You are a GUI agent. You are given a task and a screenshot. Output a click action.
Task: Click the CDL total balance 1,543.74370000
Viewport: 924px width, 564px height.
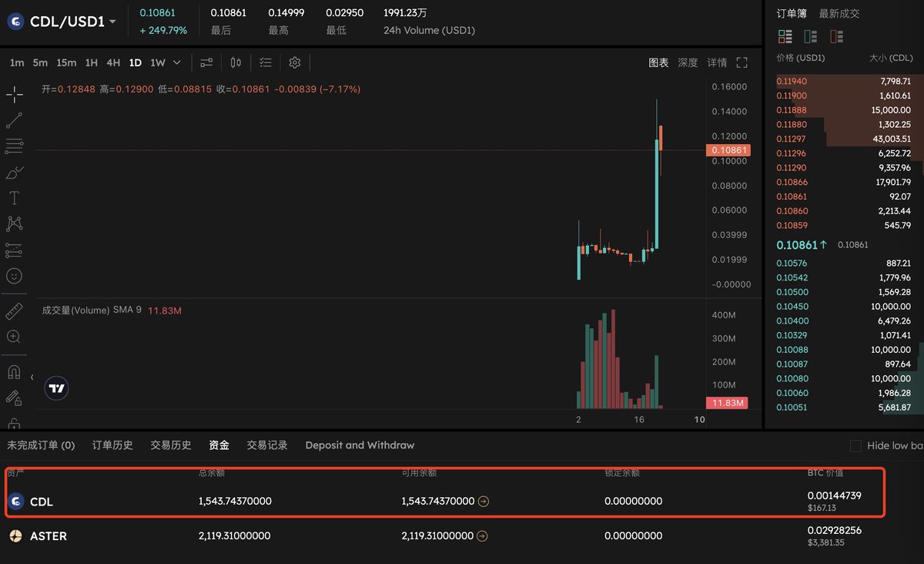pyautogui.click(x=235, y=502)
